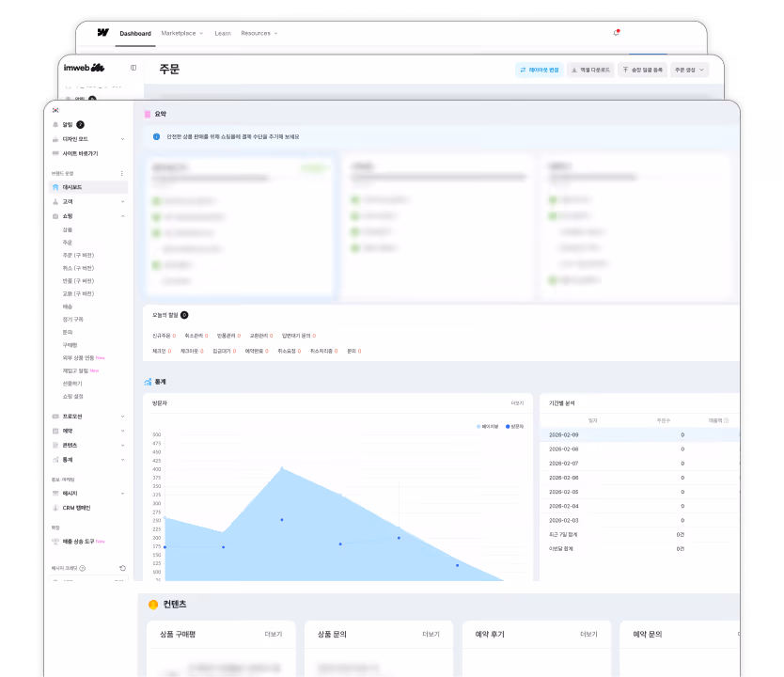Open the 주문 생성 dropdown in orders window

(689, 70)
